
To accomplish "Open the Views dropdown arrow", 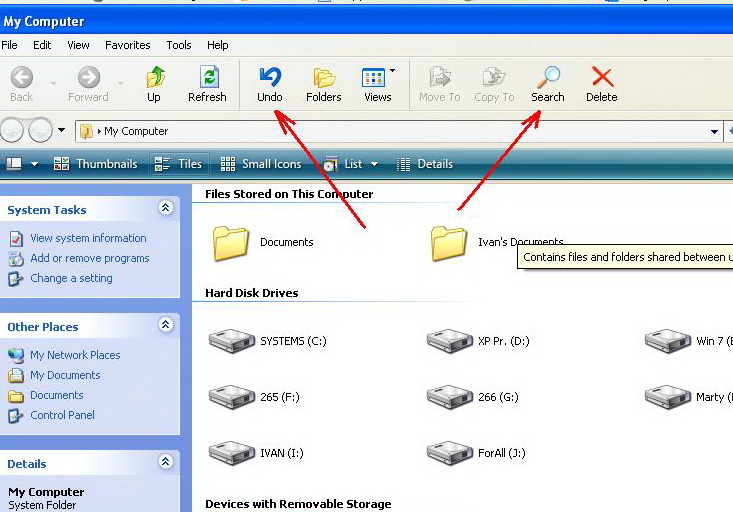I will (x=392, y=71).
